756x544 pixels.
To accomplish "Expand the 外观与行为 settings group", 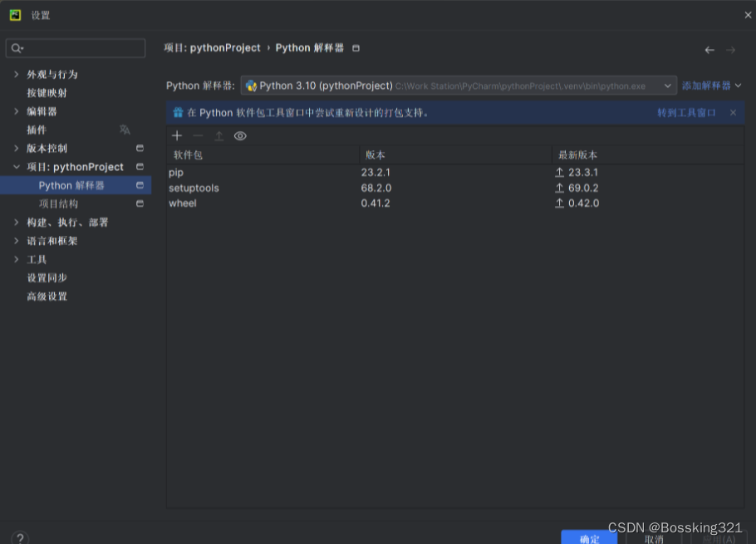I will [17, 74].
